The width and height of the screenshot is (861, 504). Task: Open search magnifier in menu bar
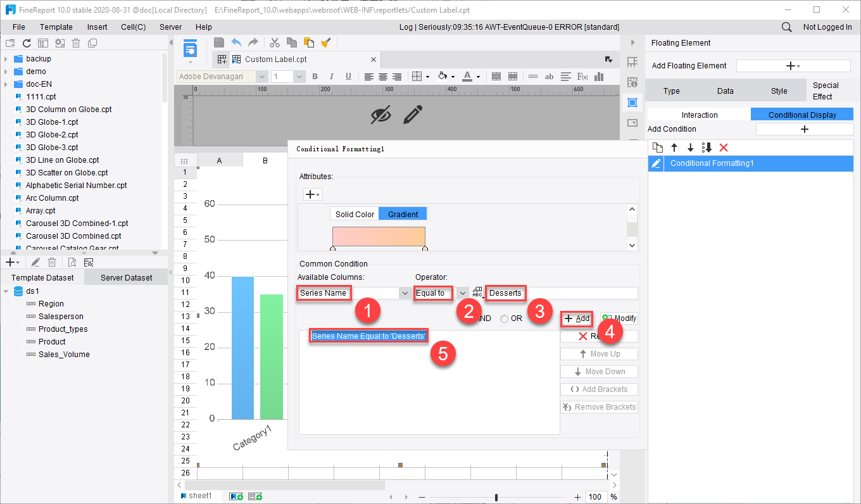[787, 27]
